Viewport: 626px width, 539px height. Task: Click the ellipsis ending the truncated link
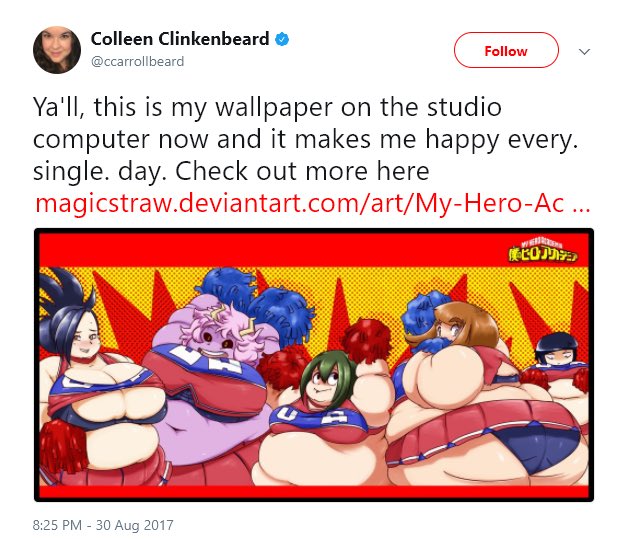point(581,206)
